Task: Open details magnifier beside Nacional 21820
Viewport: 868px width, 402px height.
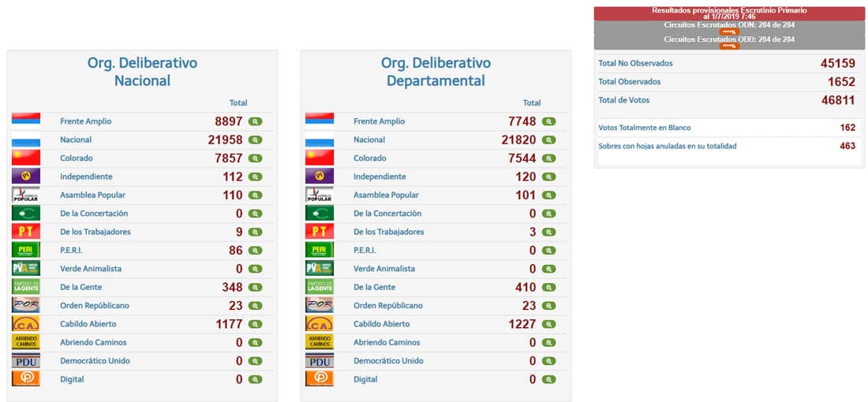Action: (x=548, y=140)
